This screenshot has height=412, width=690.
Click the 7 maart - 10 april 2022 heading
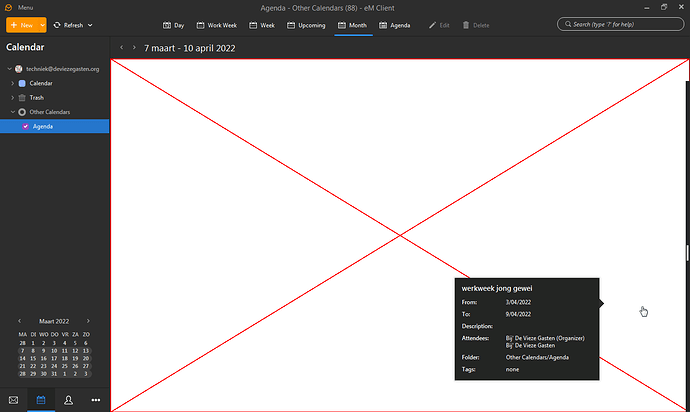(x=190, y=48)
